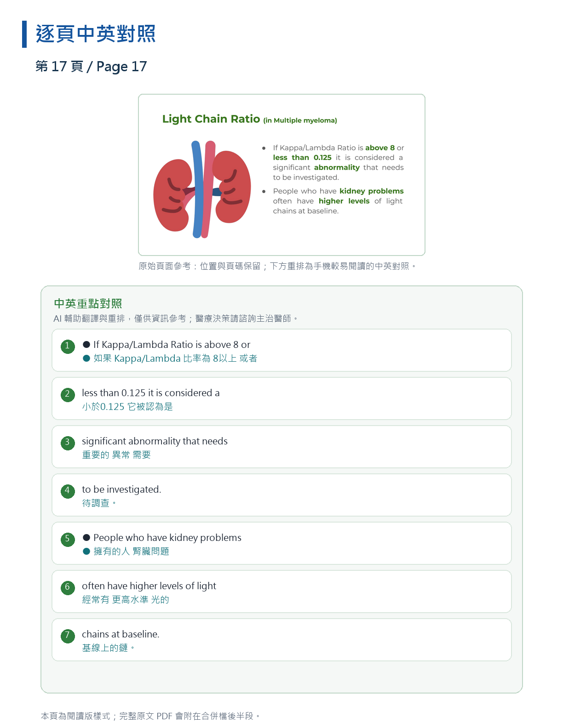Click the green number 4 badge
563x728 pixels.
coord(68,491)
